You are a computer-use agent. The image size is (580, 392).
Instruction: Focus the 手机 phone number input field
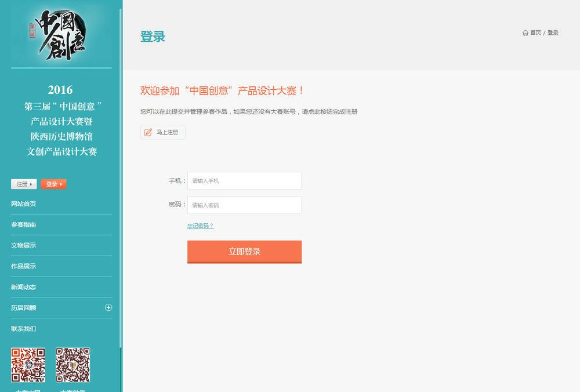(x=244, y=181)
